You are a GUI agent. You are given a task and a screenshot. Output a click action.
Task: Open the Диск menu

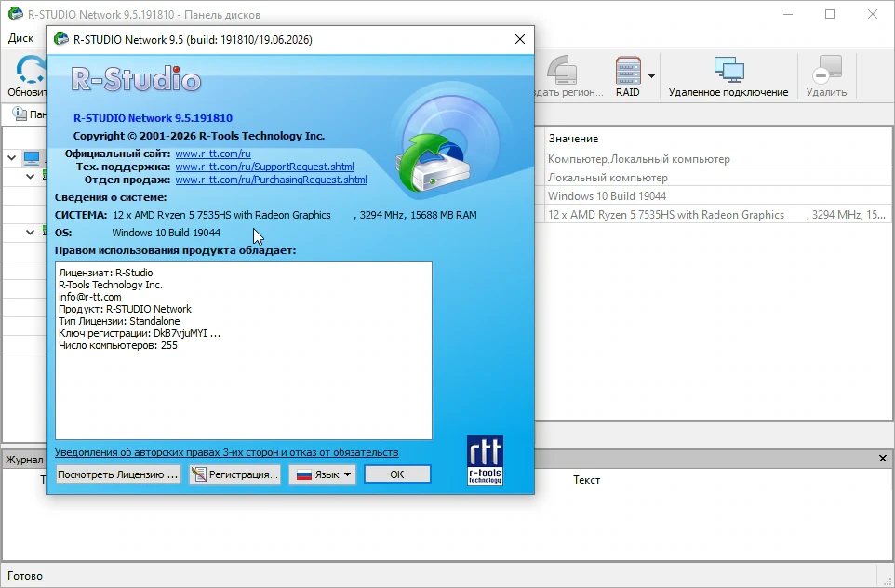click(20, 38)
